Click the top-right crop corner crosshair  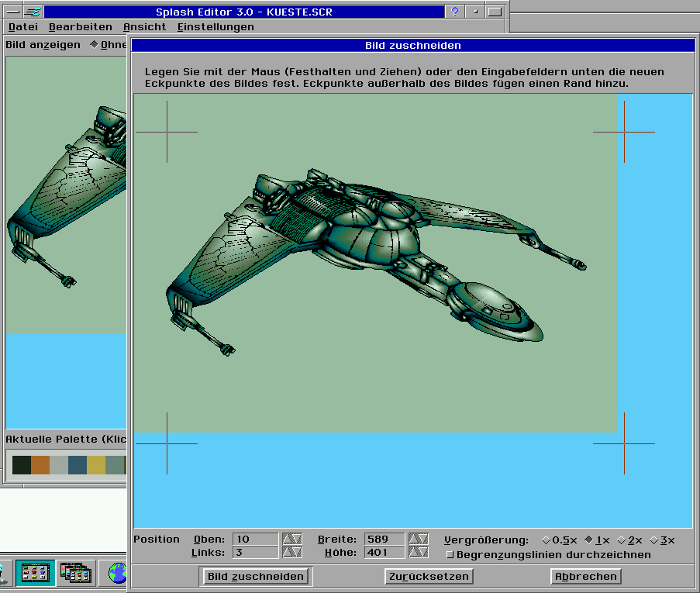click(x=624, y=132)
